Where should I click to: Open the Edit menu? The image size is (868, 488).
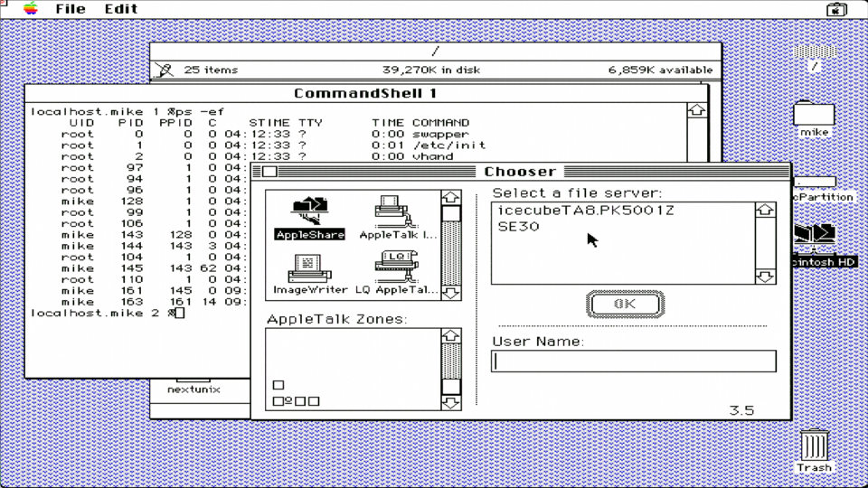(120, 9)
